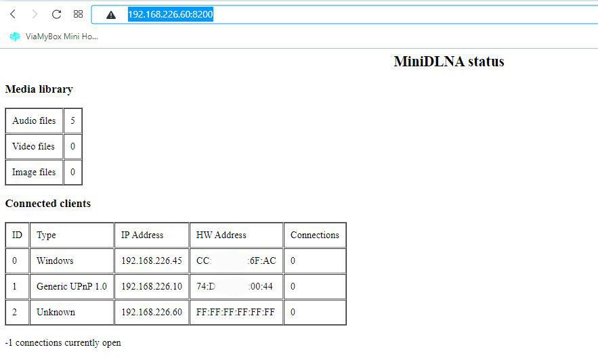Select the Video files cell

click(34, 146)
